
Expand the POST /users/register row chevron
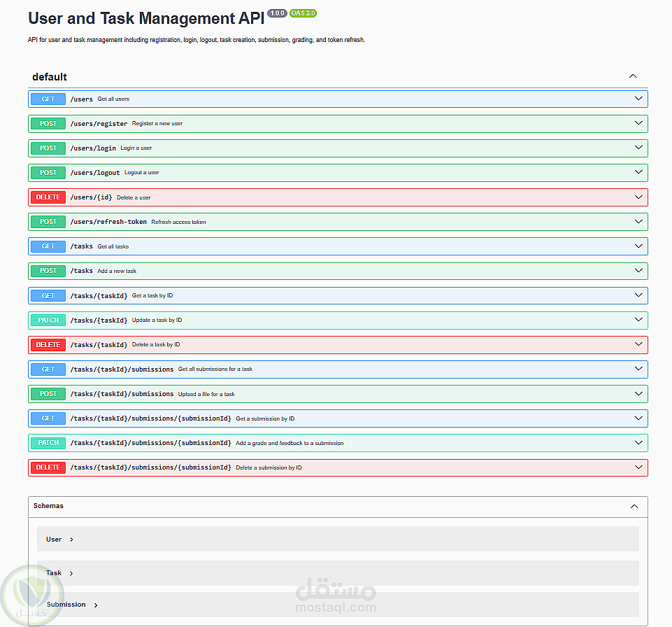638,123
